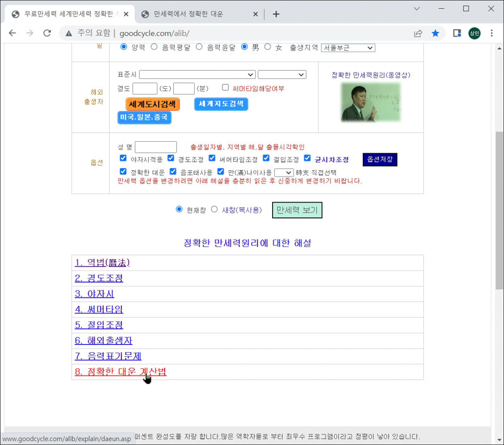Click the forward navigation arrow

tap(30, 33)
